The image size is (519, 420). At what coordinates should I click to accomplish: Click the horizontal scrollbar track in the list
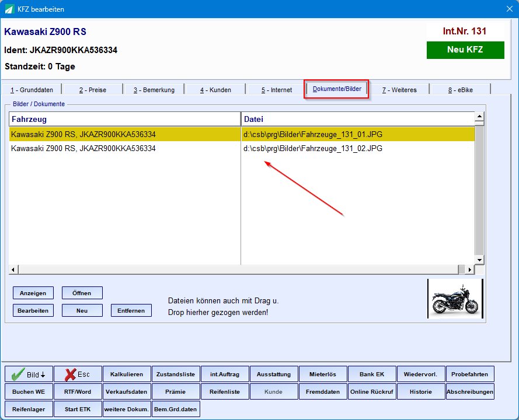tap(238, 269)
